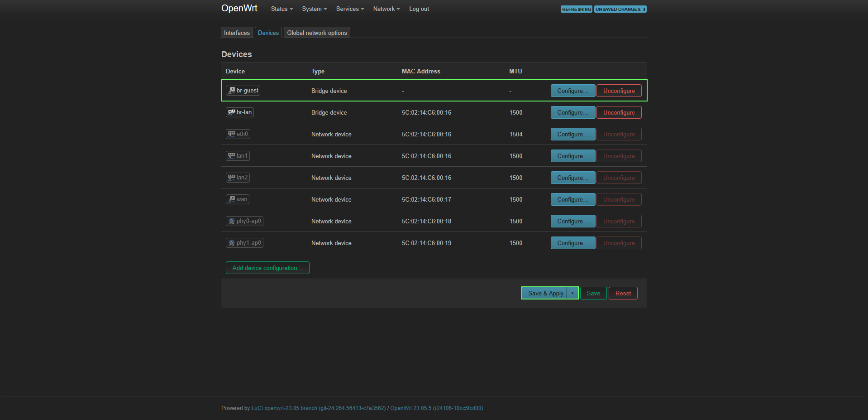Click Unconfigure in the phy1-ap0 row
868x420 pixels.
click(619, 243)
